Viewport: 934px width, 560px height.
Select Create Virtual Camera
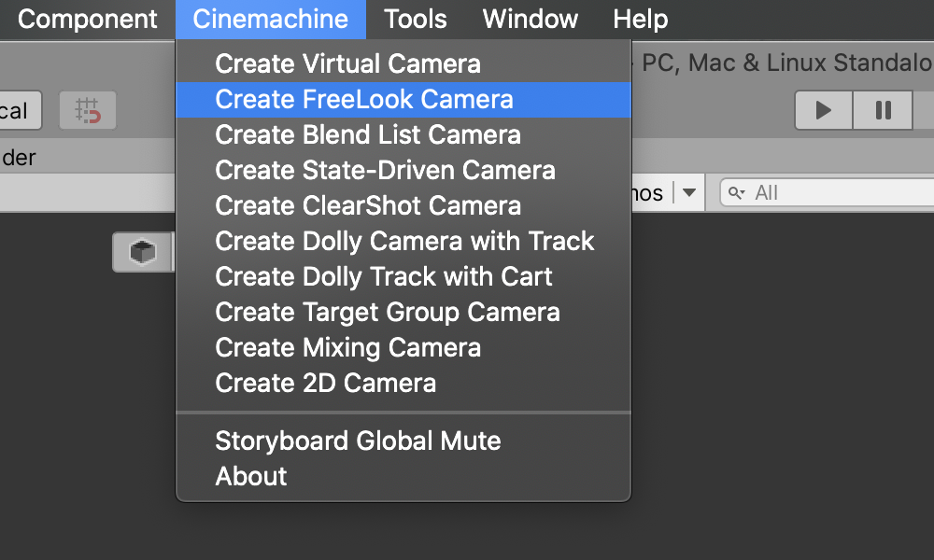coord(347,64)
